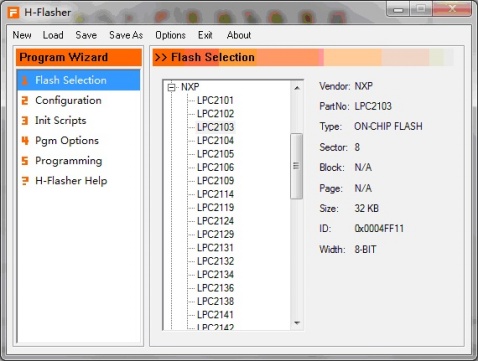Click the ID value 0x0004FF11
Screen dimensions: 478x361
[379, 228]
